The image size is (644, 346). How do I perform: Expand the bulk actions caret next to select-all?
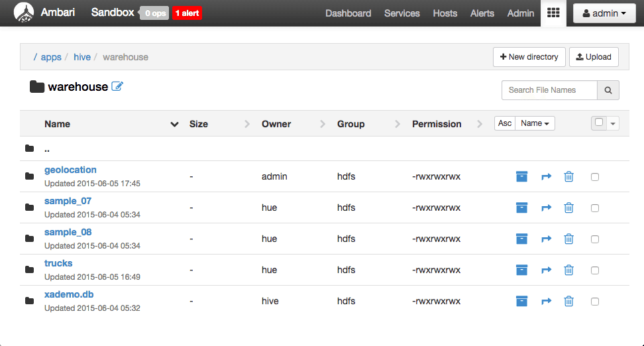coord(613,123)
